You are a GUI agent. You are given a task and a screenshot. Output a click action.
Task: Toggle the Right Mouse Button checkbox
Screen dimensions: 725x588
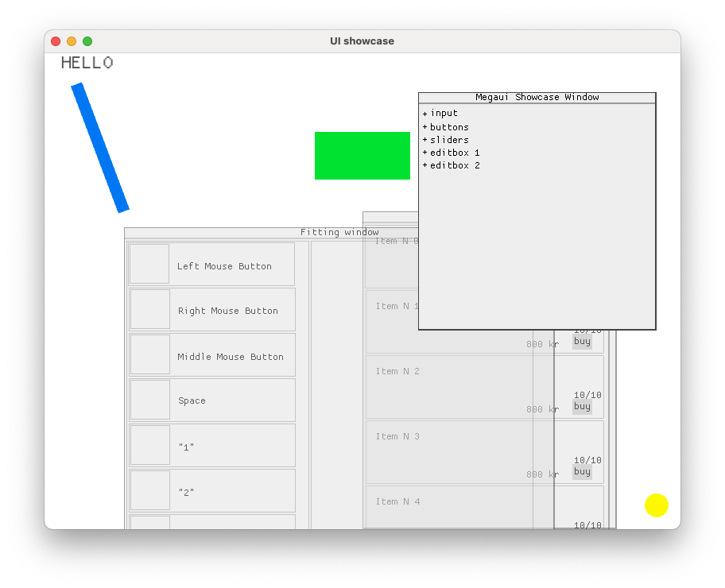click(x=149, y=308)
